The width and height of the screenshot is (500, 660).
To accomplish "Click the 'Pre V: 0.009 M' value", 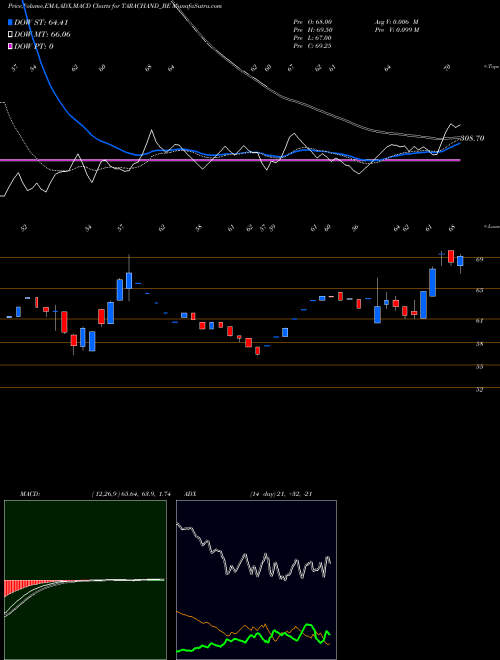I will (397, 30).
